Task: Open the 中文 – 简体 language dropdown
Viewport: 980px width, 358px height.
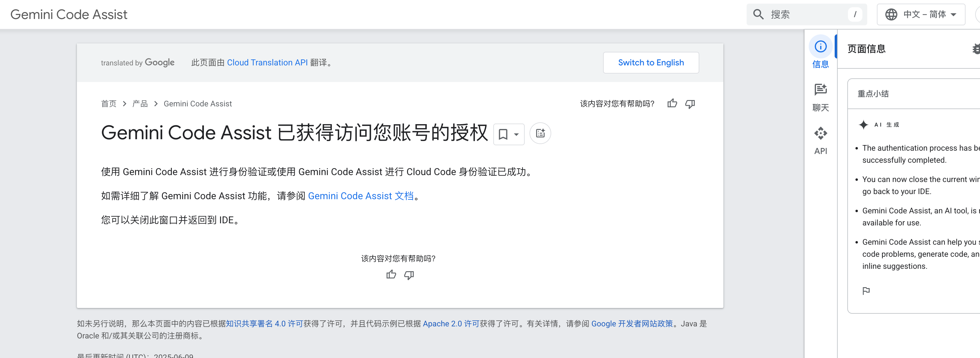Action: pyautogui.click(x=921, y=14)
